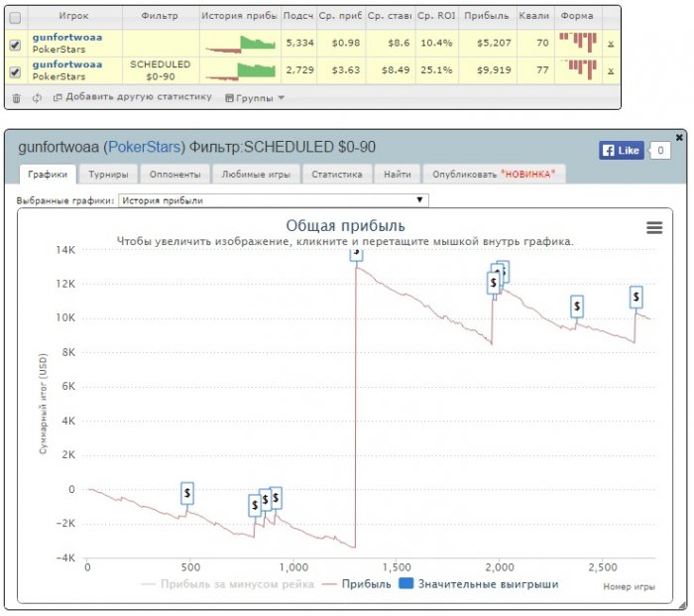Switch to the 'Графики' tab
This screenshot has width=694, height=616.
tap(48, 174)
